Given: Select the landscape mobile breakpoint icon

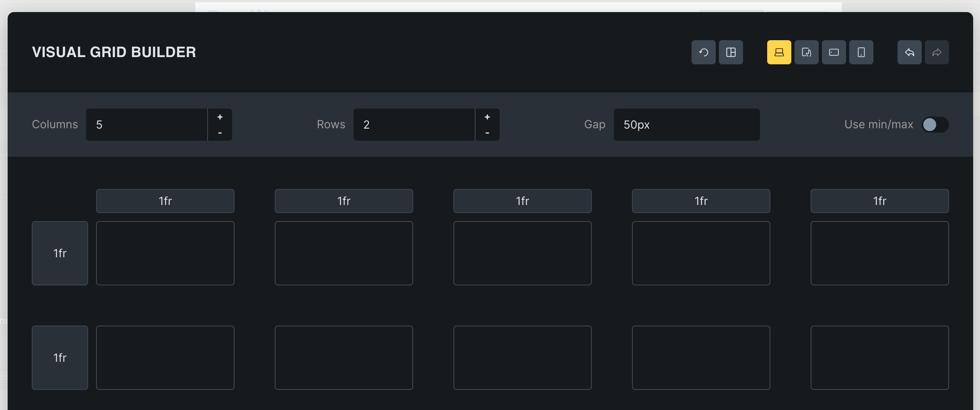Looking at the screenshot, I should click(x=834, y=52).
